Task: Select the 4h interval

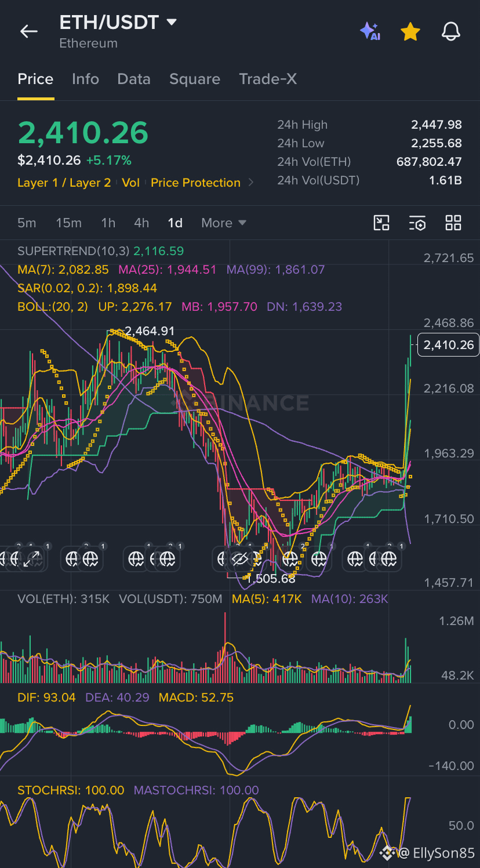Action: coord(141,223)
